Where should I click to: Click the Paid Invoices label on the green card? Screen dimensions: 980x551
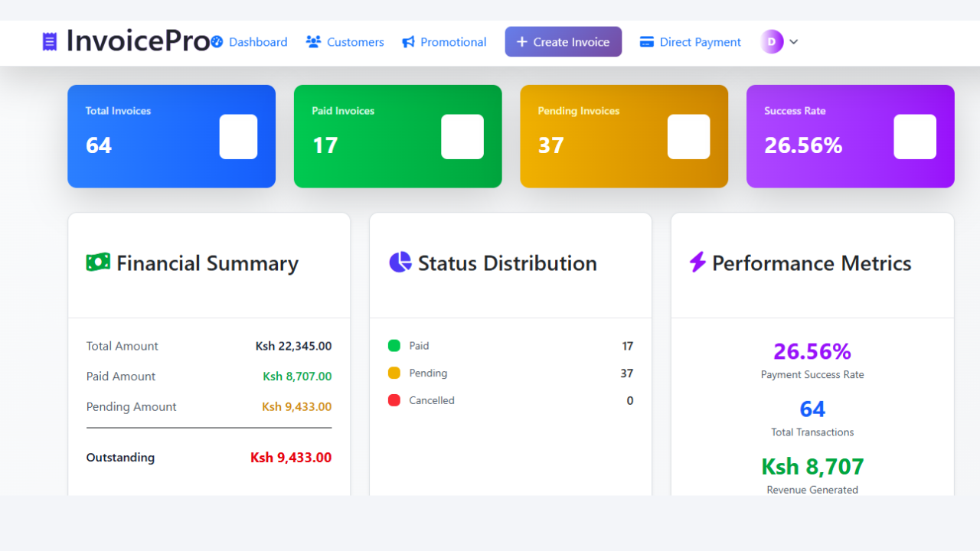pyautogui.click(x=343, y=111)
